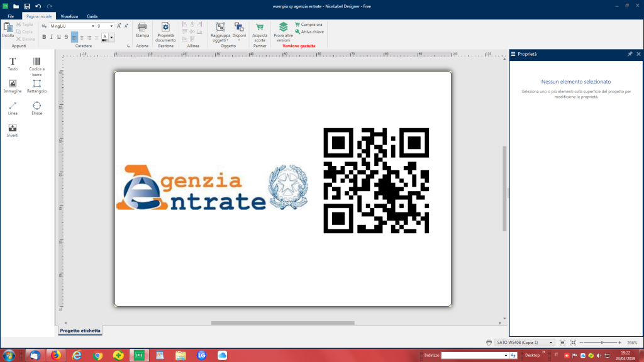Click the zoom in plus button
644x362 pixels.
[x=619, y=343]
